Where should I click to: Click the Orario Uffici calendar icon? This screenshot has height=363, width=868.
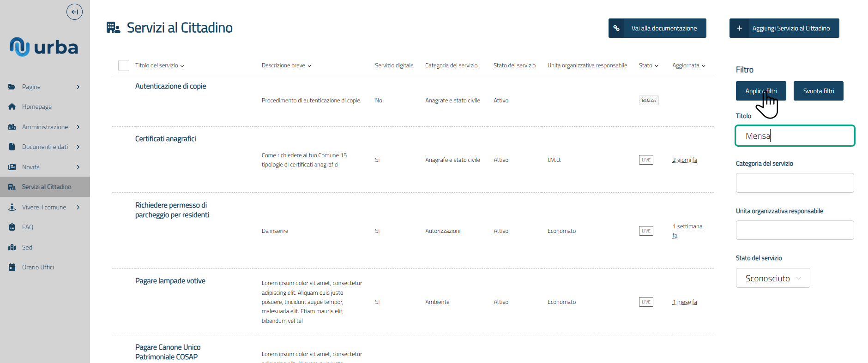(12, 267)
